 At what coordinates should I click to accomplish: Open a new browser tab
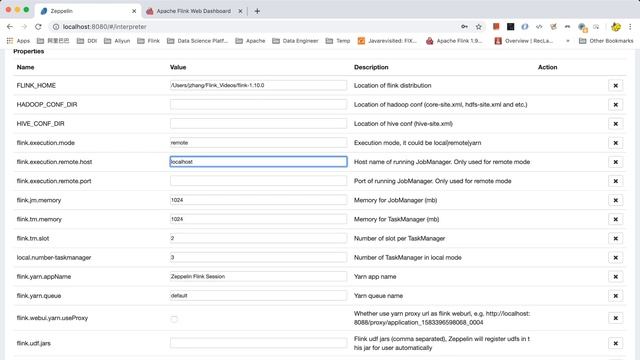pos(257,11)
